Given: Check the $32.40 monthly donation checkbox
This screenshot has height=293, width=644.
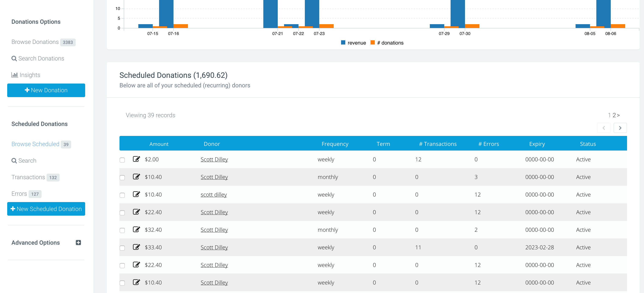Looking at the screenshot, I should (x=122, y=230).
